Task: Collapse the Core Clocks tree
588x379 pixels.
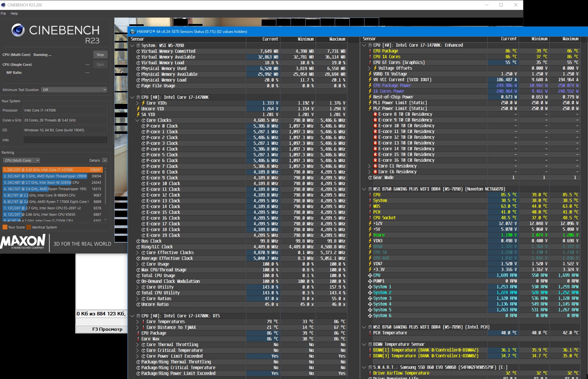Action: [x=137, y=120]
